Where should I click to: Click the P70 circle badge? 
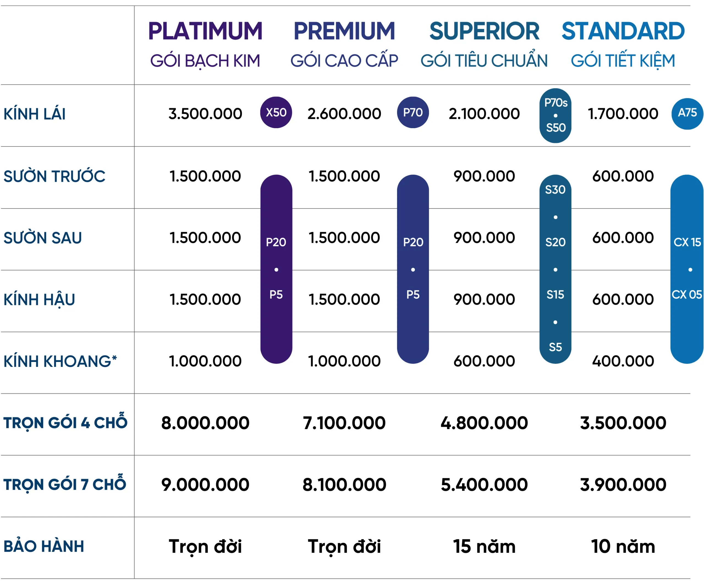[x=413, y=112]
